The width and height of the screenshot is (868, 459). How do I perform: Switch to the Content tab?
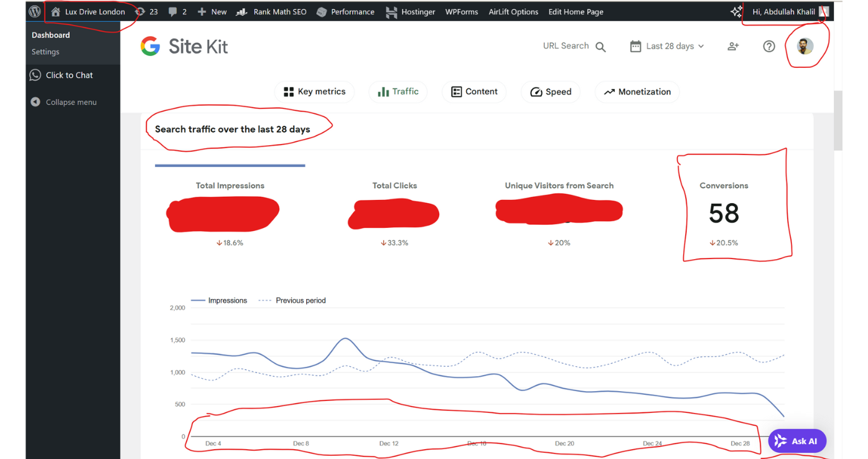[474, 92]
